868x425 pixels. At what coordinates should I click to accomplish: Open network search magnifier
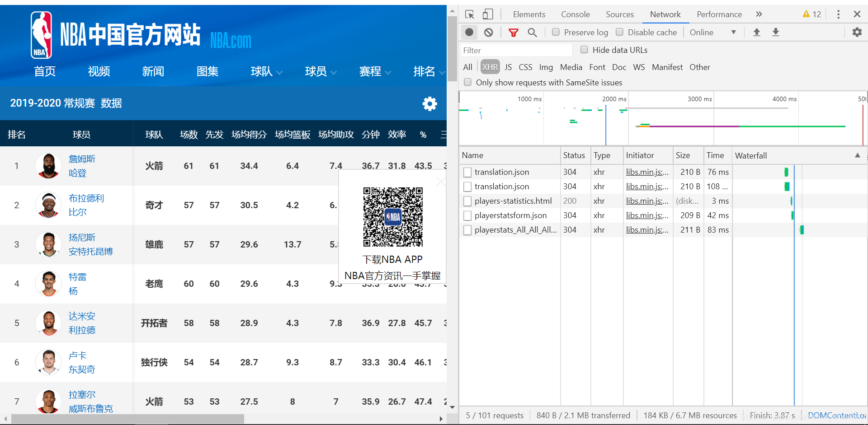532,32
